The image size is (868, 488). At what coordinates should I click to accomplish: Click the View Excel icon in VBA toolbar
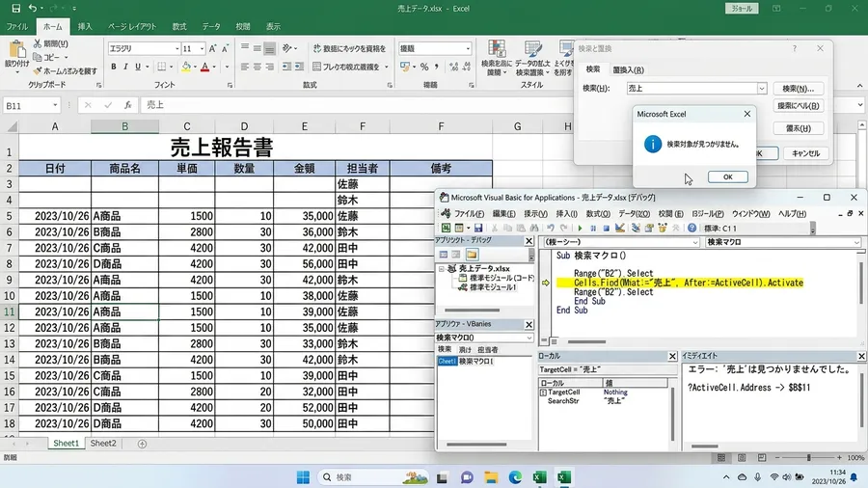pyautogui.click(x=446, y=228)
